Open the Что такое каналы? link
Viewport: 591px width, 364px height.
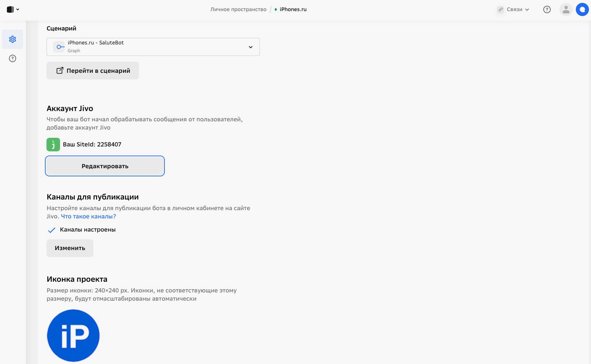tap(88, 216)
